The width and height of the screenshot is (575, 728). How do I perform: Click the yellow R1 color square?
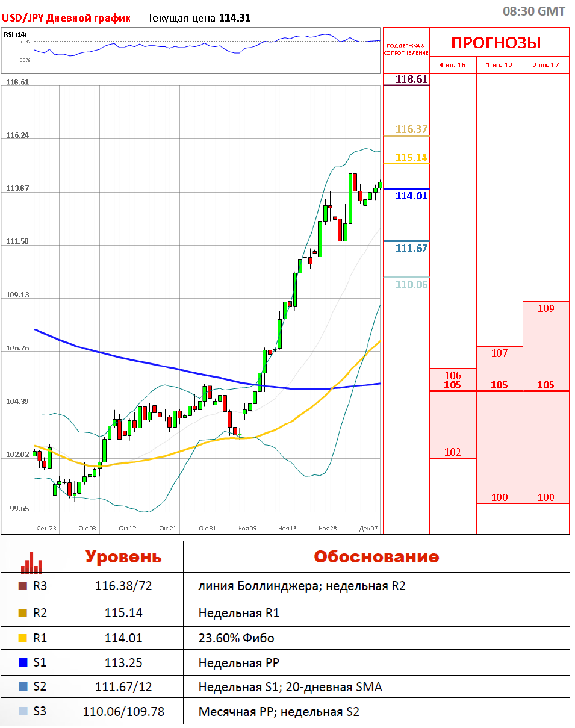pos(23,638)
